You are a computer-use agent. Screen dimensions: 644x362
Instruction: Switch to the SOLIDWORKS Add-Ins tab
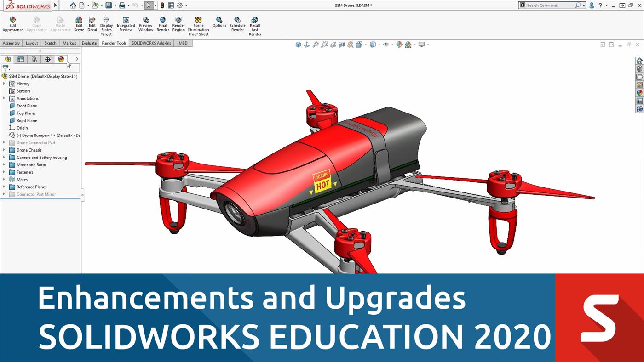(151, 43)
